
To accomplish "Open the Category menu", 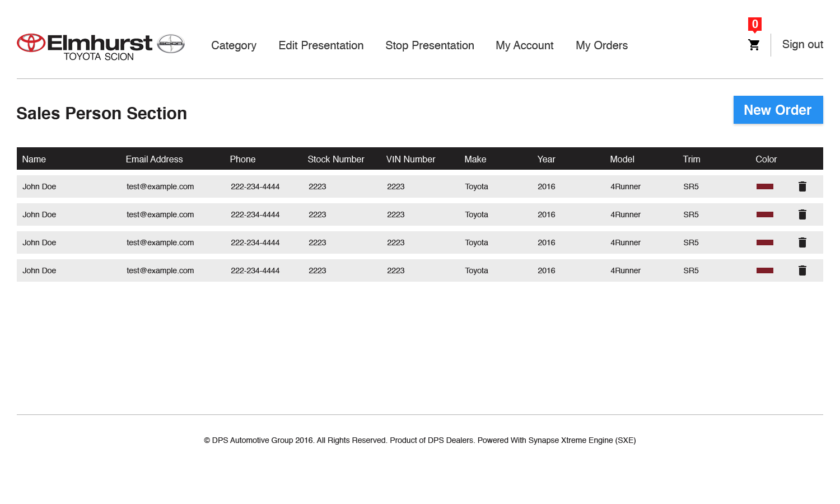I will pos(234,45).
